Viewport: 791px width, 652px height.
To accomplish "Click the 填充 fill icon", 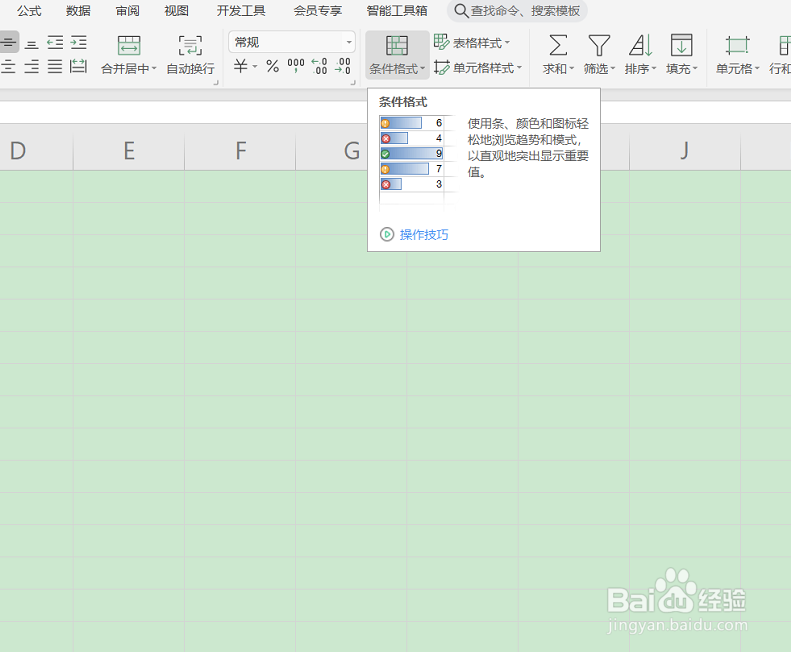I will (x=682, y=45).
